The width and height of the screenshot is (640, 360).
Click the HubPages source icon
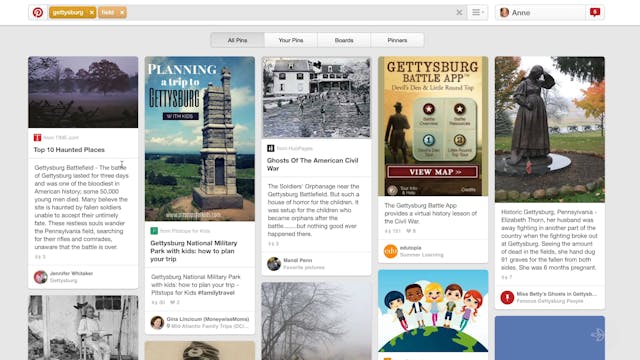[x=271, y=148]
